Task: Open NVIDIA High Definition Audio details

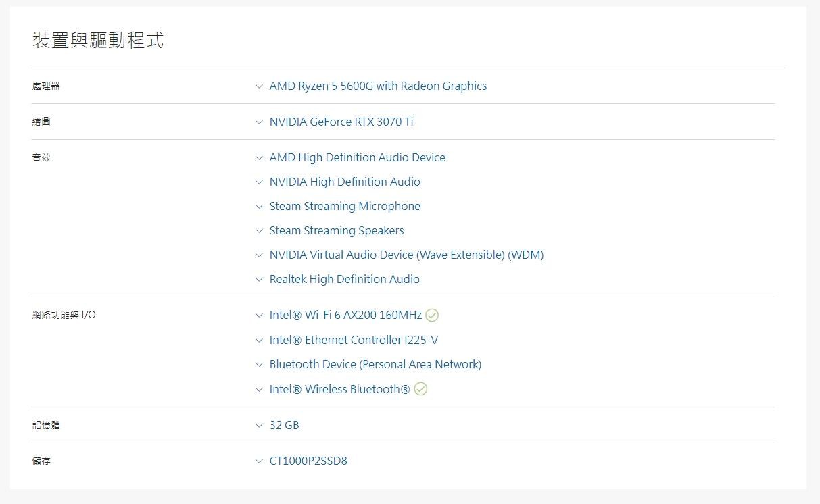Action: click(344, 182)
